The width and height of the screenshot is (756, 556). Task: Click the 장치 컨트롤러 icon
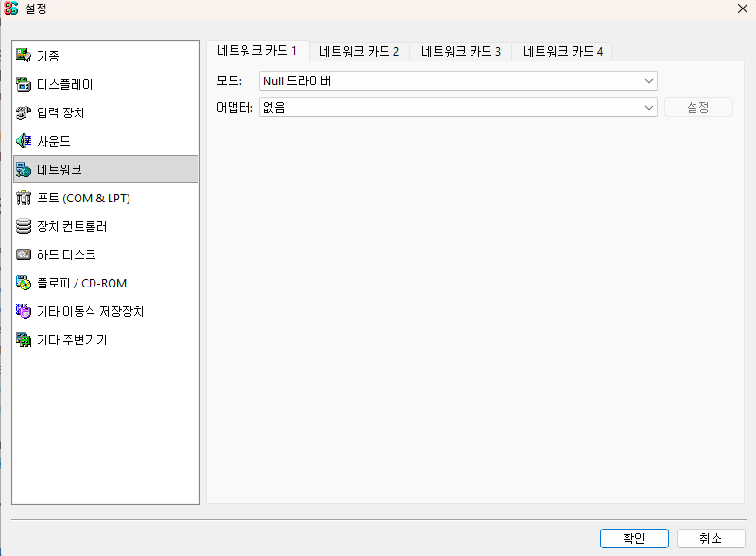point(25,226)
